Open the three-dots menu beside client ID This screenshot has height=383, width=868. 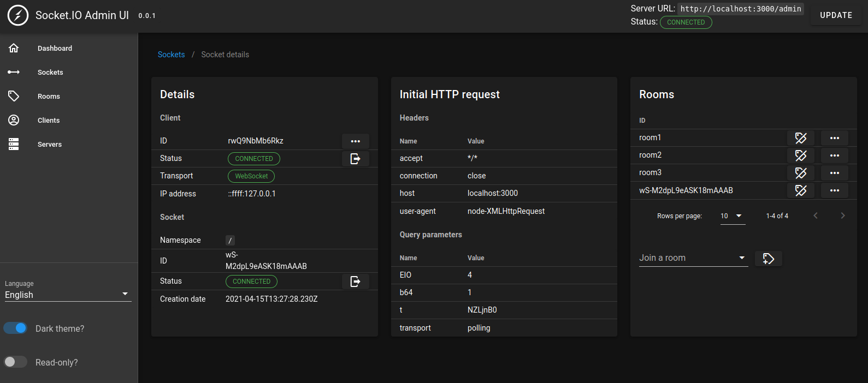355,141
